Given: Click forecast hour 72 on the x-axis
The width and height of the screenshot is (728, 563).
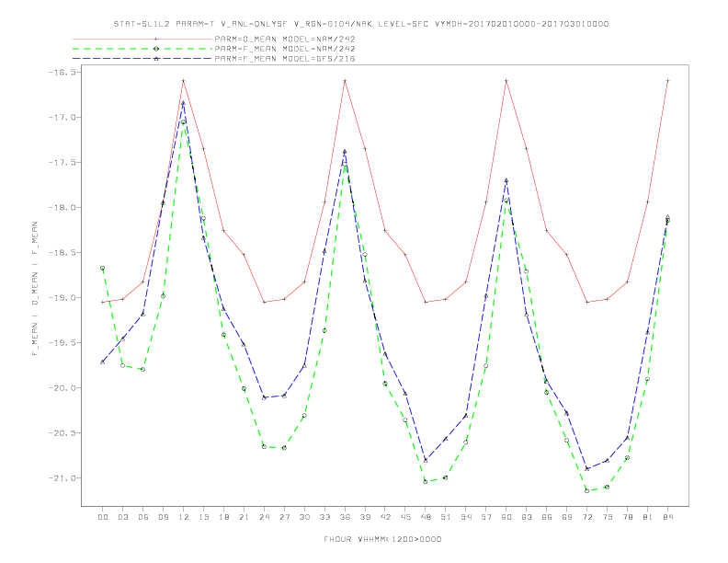Looking at the screenshot, I should click(x=586, y=517).
